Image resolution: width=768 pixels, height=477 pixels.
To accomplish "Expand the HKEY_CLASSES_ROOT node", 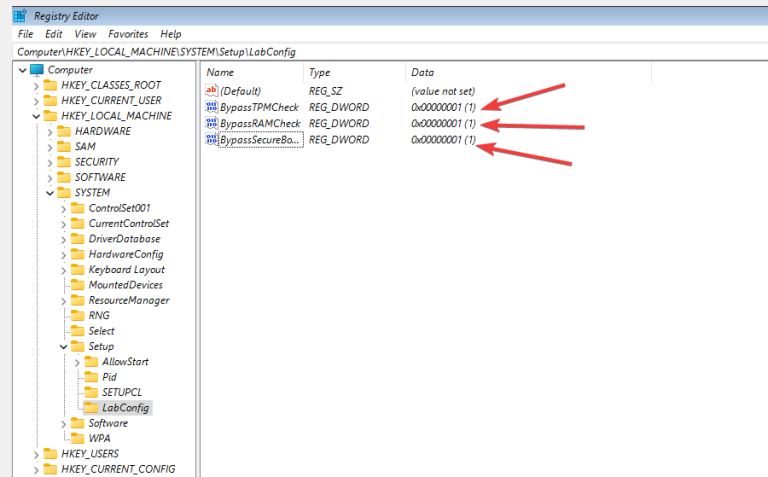I will point(36,86).
